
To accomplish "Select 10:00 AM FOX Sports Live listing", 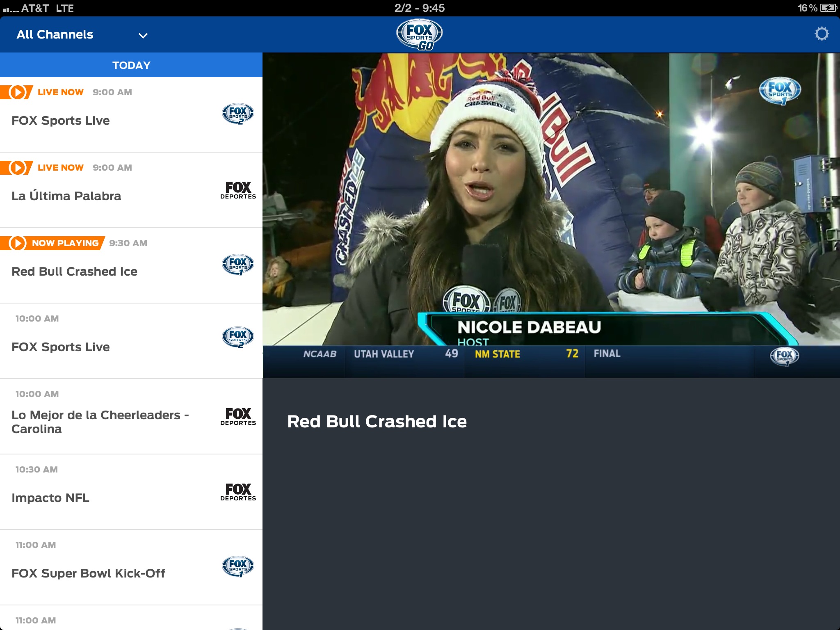I will pyautogui.click(x=61, y=347).
